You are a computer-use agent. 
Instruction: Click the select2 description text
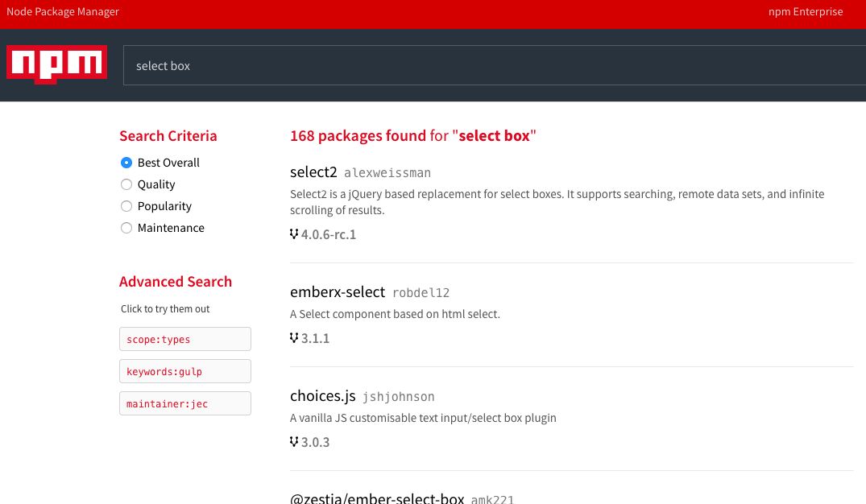tap(557, 202)
